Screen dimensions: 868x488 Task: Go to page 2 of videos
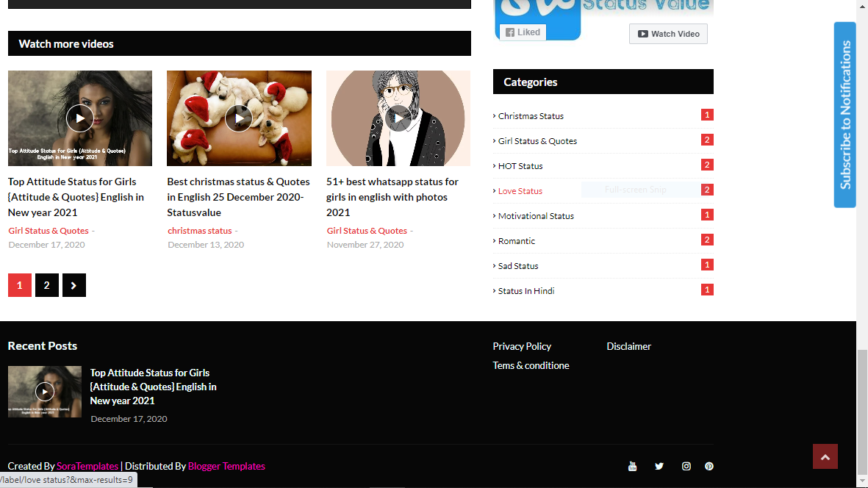(x=46, y=285)
